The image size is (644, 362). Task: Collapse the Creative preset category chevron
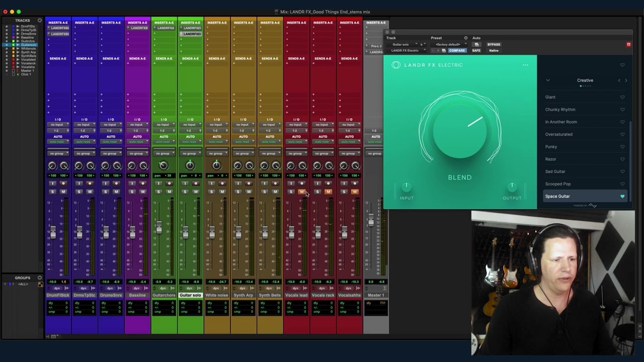(x=548, y=80)
